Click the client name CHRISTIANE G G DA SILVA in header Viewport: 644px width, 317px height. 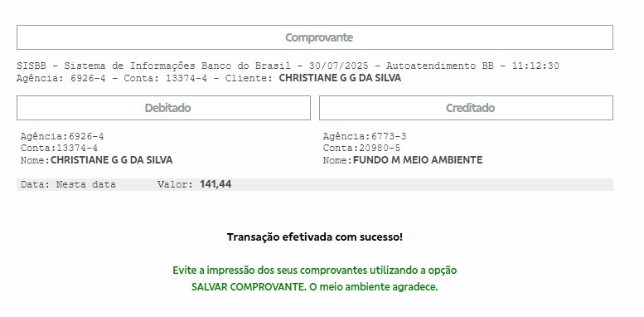pyautogui.click(x=340, y=78)
